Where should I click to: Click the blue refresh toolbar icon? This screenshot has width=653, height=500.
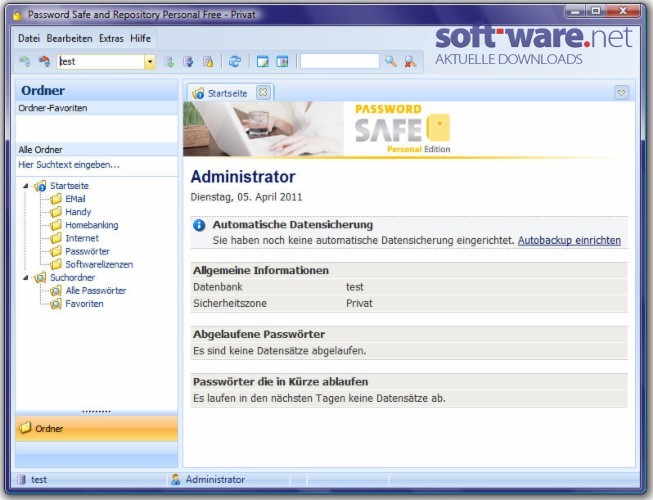(235, 62)
